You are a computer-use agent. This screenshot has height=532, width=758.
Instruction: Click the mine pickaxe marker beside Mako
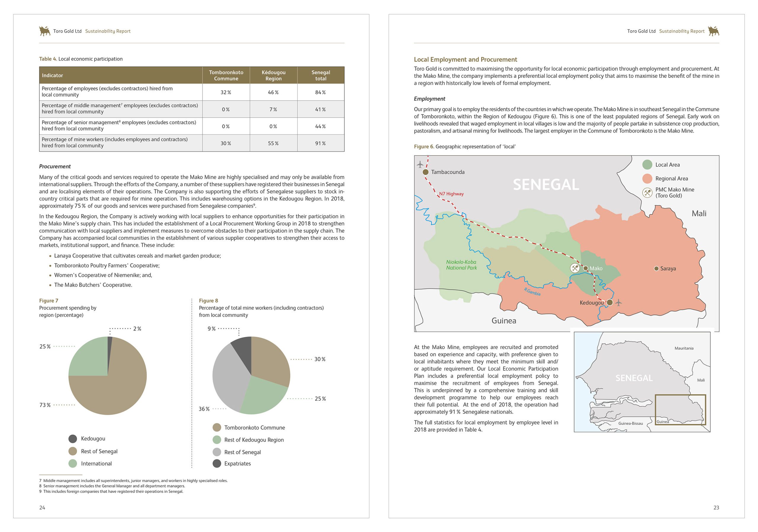point(575,268)
